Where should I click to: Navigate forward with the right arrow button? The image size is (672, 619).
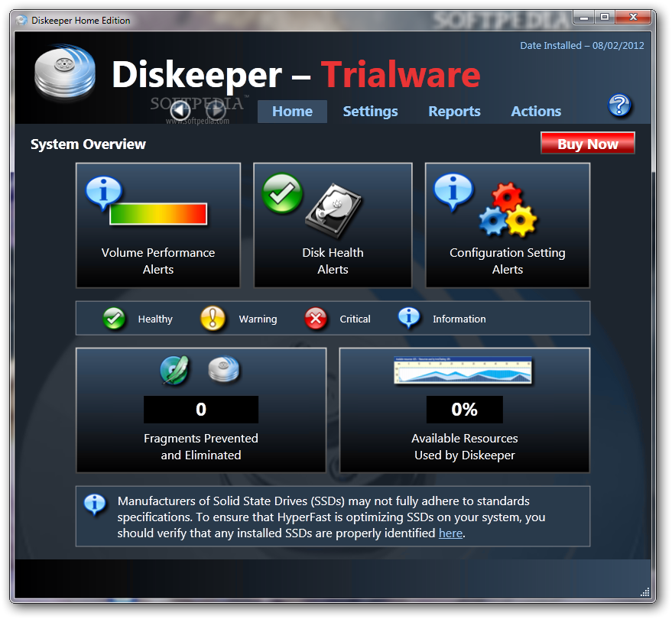coord(216,111)
